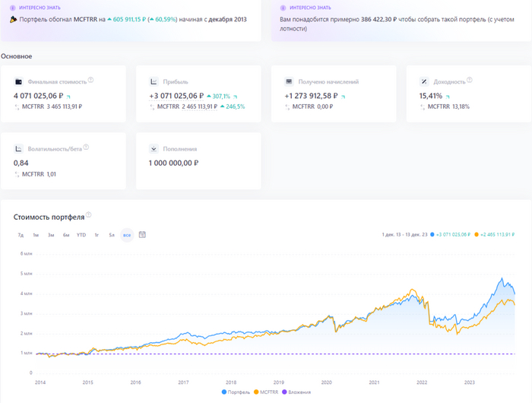Open info tooltip next to Финальная стоимость
This screenshot has height=403, width=532.
tap(90, 80)
